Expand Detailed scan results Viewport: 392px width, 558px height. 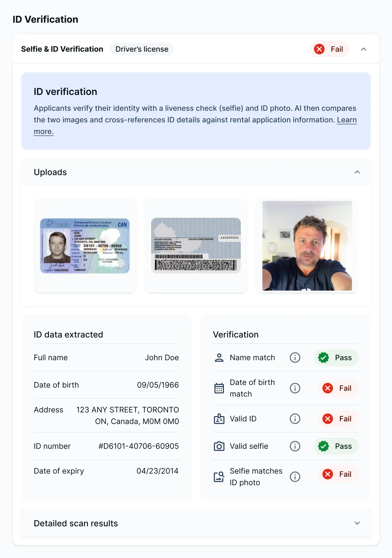click(x=357, y=523)
